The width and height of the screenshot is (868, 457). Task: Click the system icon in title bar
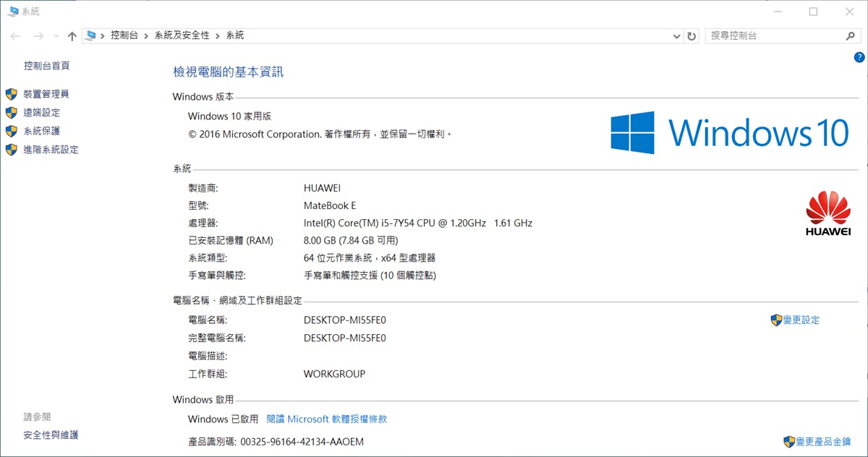point(12,12)
